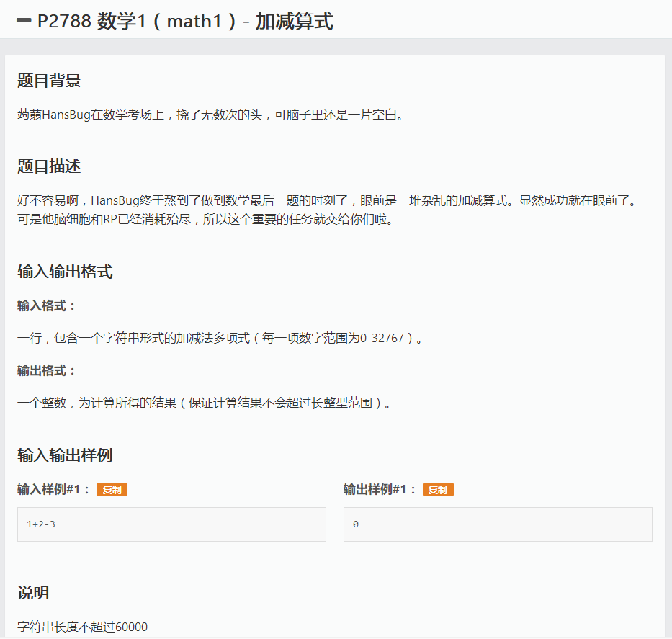
Task: Click the 说明 heading
Action: (x=33, y=593)
